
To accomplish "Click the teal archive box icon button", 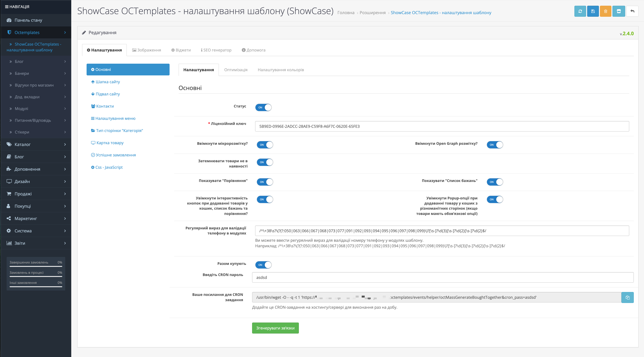I will click(619, 11).
